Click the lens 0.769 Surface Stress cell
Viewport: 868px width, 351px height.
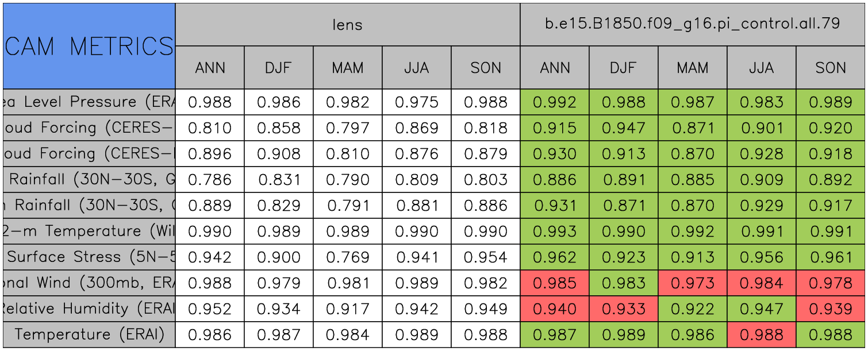tap(347, 257)
